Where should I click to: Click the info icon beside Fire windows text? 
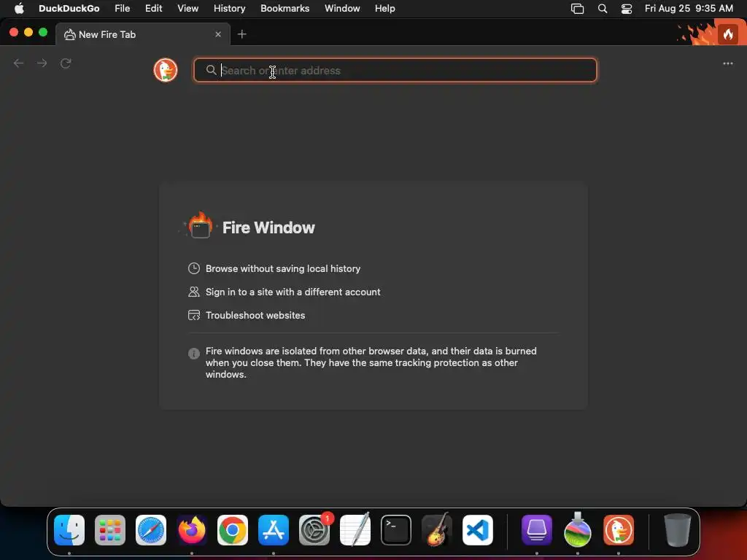coord(194,354)
